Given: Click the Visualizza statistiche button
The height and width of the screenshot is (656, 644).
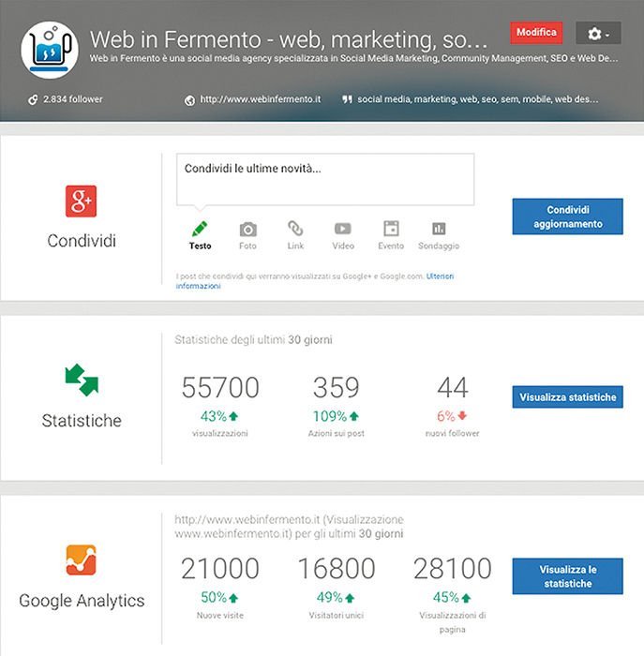Looking at the screenshot, I should click(567, 396).
